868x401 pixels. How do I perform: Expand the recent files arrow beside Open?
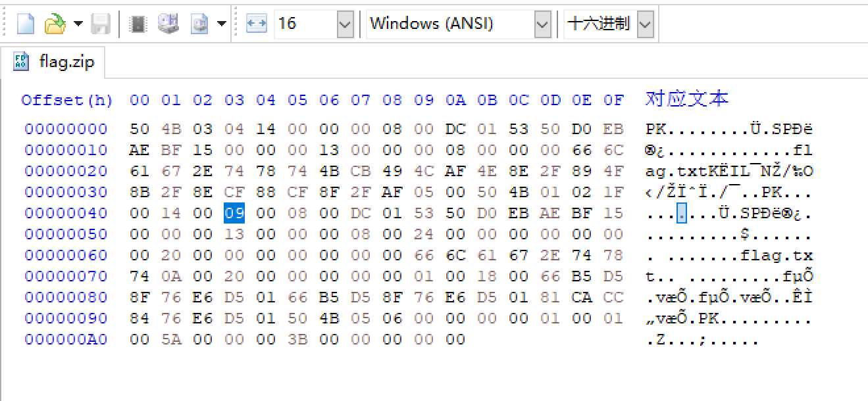click(78, 24)
